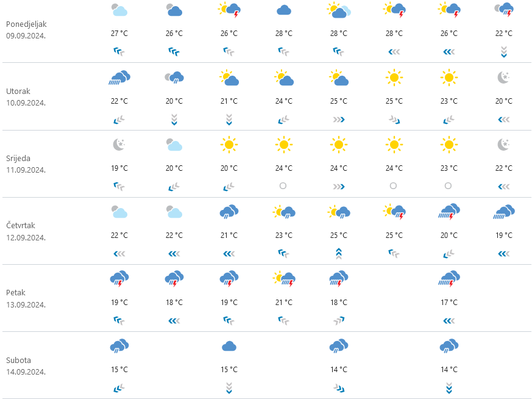Select the sun with thunderstorm icon on Četvrtak
The height and width of the screenshot is (399, 532).
[x=394, y=212]
